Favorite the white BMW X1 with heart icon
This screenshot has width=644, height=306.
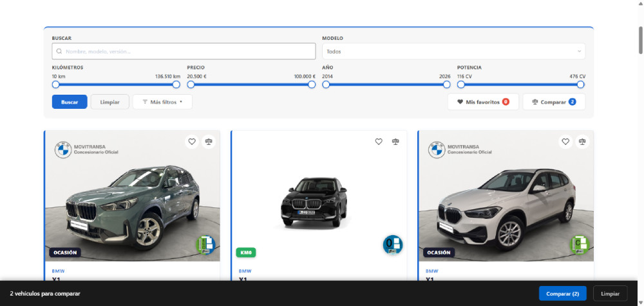(x=565, y=142)
